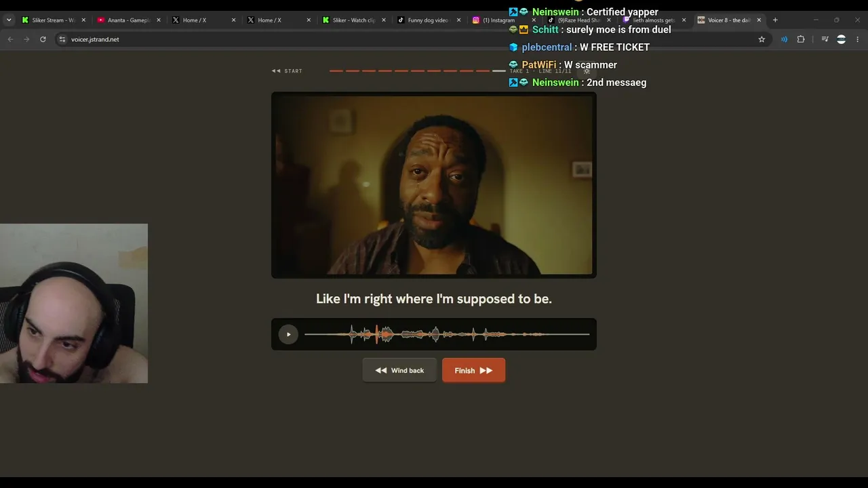The image size is (868, 488).
Task: Click the tab audio sound wave icon
Action: pyautogui.click(x=784, y=39)
